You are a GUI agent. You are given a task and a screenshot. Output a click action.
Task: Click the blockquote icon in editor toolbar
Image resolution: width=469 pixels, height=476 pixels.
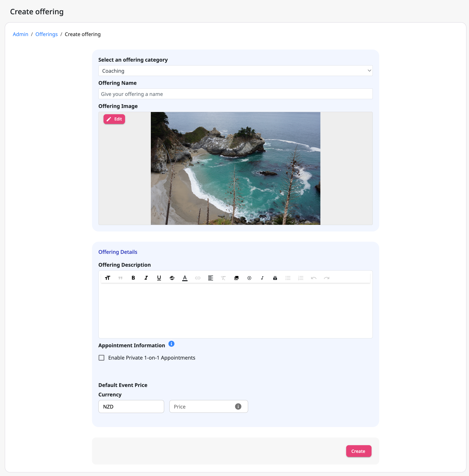(120, 278)
